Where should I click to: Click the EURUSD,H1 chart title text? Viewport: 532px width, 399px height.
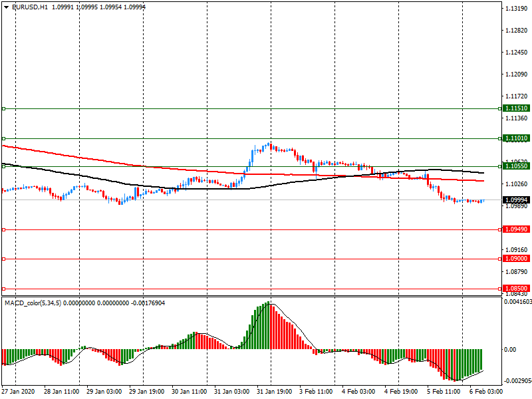point(25,7)
